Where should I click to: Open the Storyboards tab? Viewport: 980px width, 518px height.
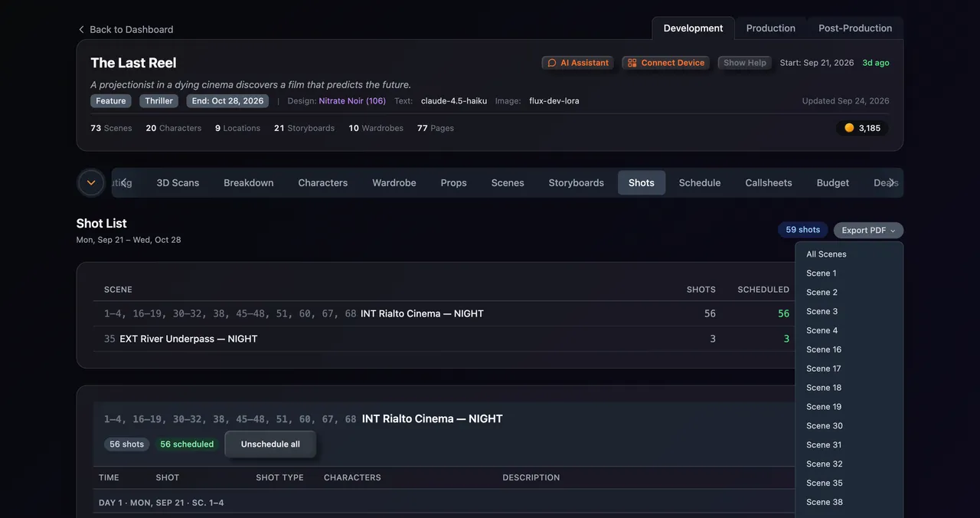pos(576,182)
